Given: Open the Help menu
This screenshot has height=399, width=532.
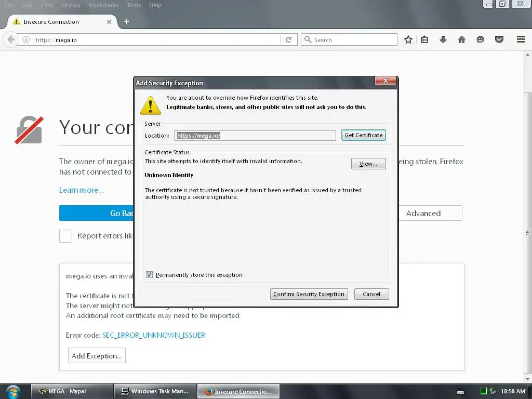Looking at the screenshot, I should click(155, 5).
